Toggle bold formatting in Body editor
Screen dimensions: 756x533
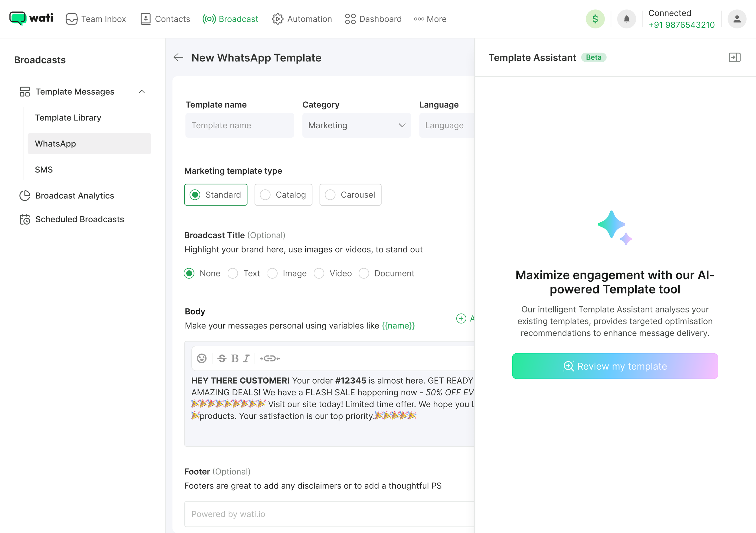coord(234,358)
